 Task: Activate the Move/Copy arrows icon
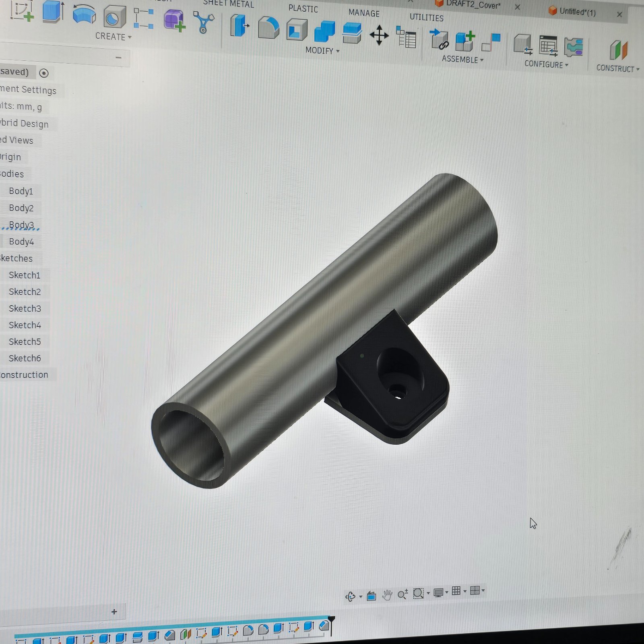(x=379, y=35)
